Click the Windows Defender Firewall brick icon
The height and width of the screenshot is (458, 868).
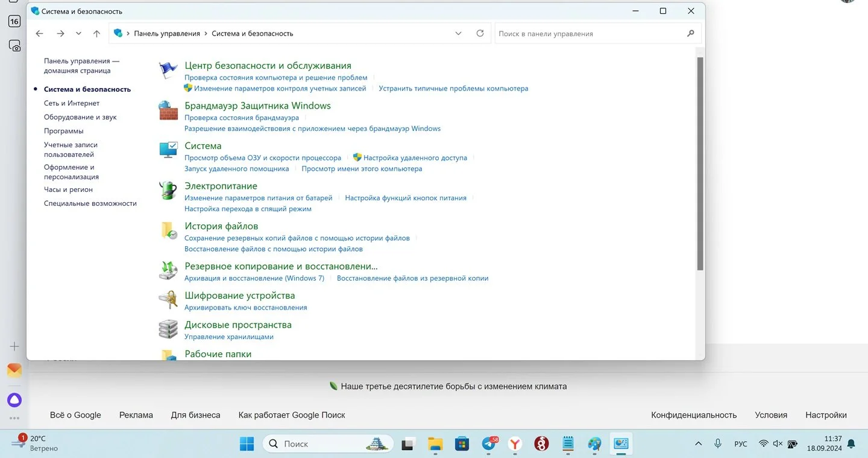click(x=168, y=110)
